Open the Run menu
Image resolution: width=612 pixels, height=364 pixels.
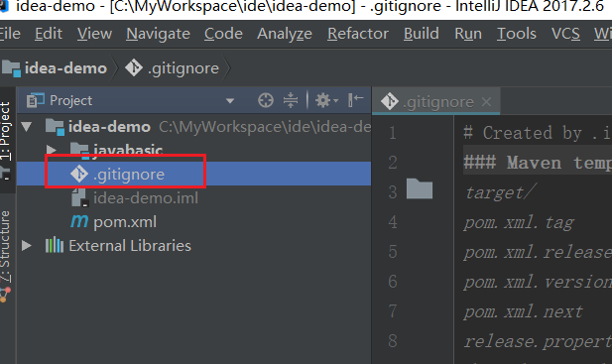(468, 34)
